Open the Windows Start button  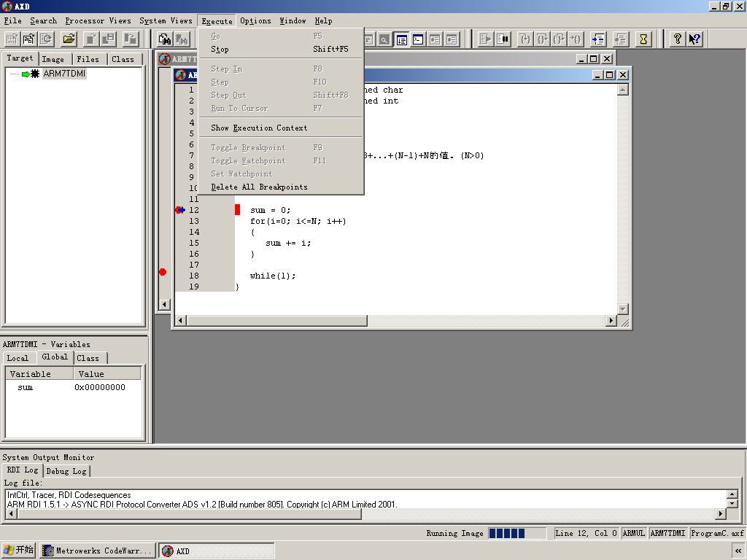(18, 551)
